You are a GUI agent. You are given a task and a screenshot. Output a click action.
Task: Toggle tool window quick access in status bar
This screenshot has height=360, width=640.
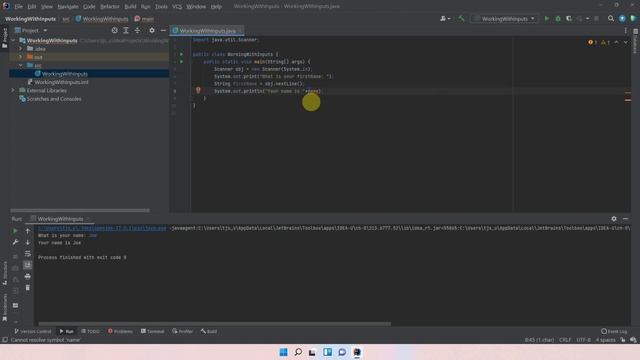tap(5, 340)
